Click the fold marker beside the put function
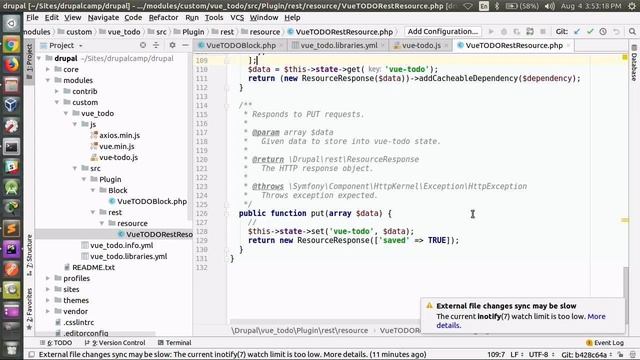The height and width of the screenshot is (360, 640). tap(227, 213)
